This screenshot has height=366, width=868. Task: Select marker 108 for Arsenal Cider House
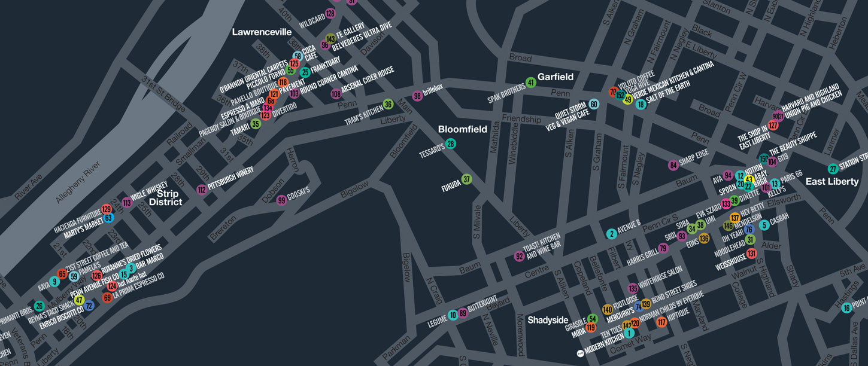click(336, 94)
